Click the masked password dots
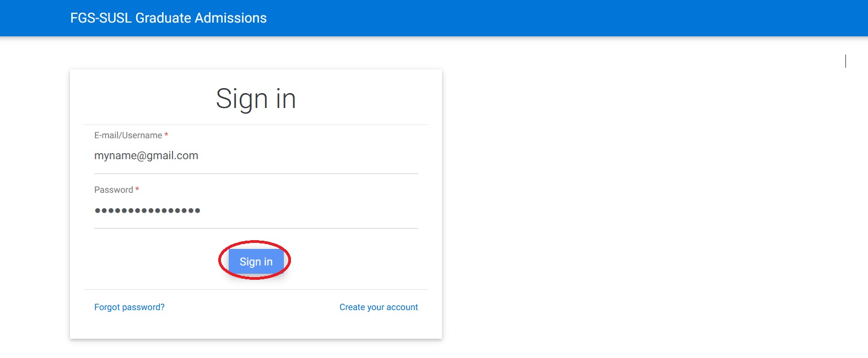The image size is (868, 358). pyautogui.click(x=147, y=210)
